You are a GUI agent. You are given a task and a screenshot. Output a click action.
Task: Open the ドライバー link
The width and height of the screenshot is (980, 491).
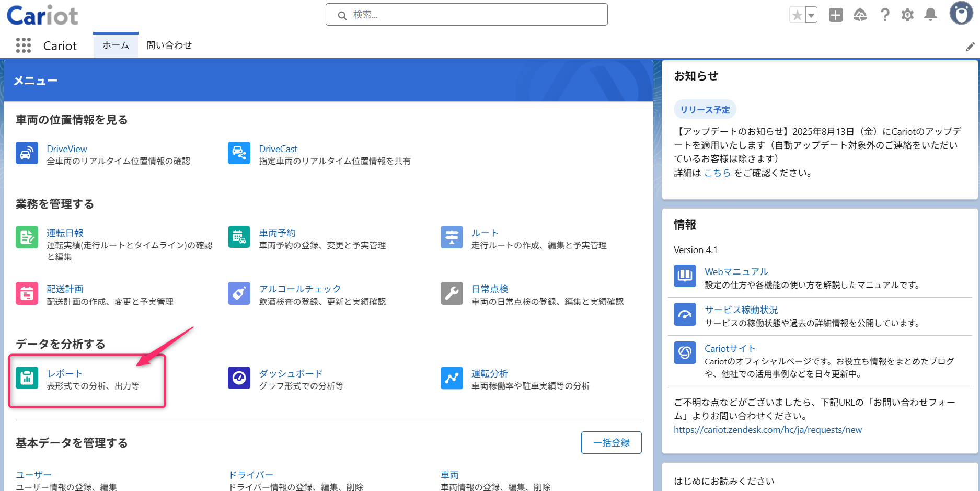[x=251, y=475]
